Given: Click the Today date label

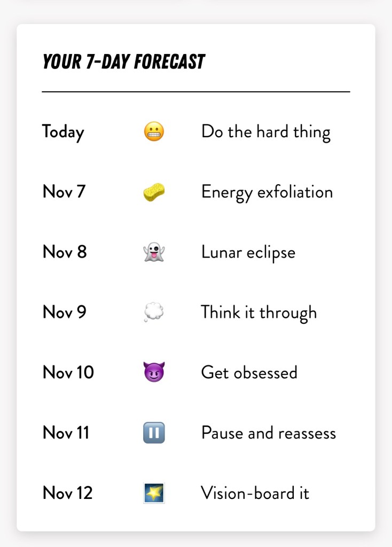Looking at the screenshot, I should tap(63, 132).
